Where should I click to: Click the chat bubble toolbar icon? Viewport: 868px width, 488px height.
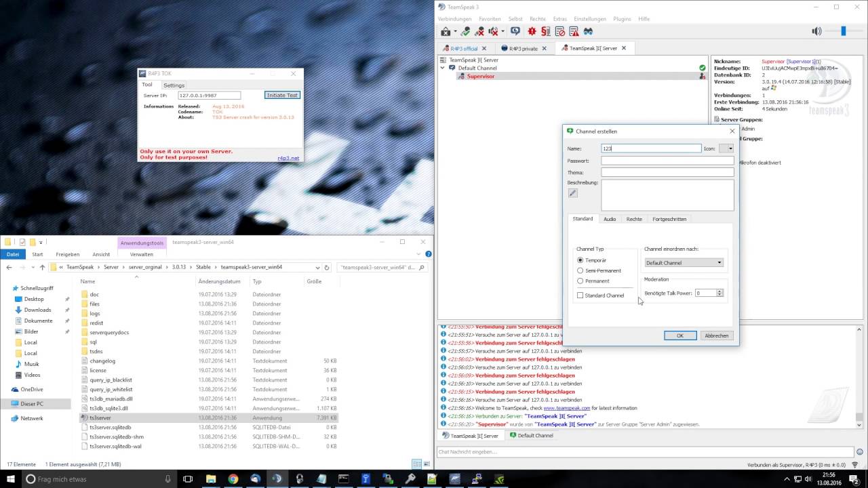tap(515, 31)
